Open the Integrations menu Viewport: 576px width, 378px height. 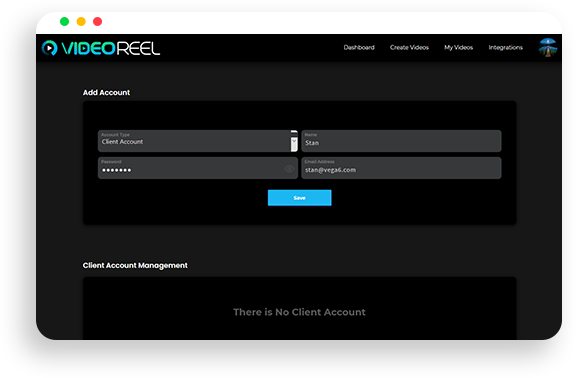coord(505,47)
